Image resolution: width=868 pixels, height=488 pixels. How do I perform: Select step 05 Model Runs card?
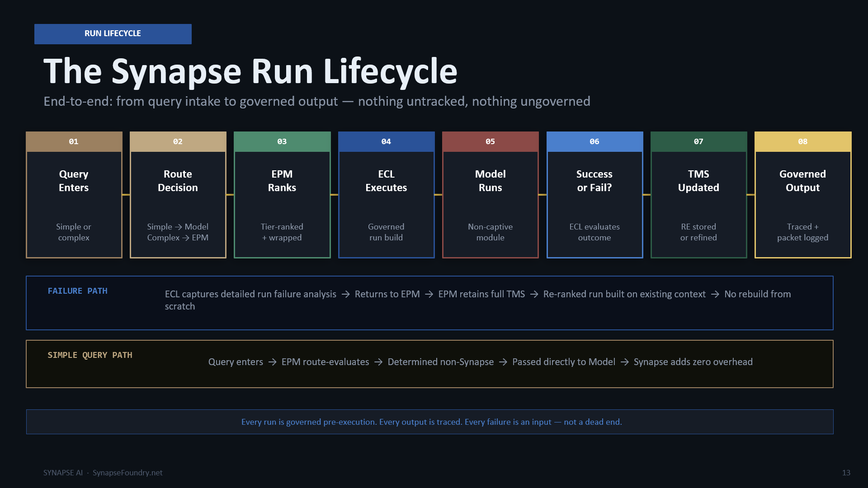tap(490, 195)
